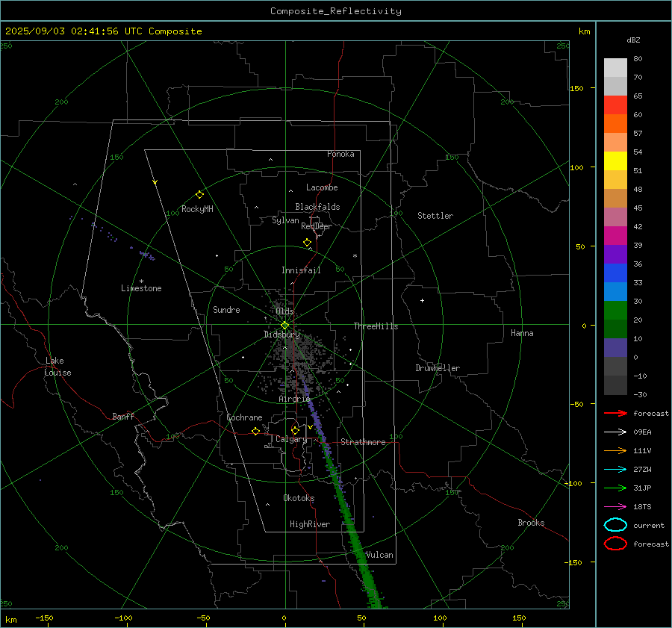The width and height of the screenshot is (672, 628).
Task: Click the Composite_Reflectivity title
Action: point(336,11)
